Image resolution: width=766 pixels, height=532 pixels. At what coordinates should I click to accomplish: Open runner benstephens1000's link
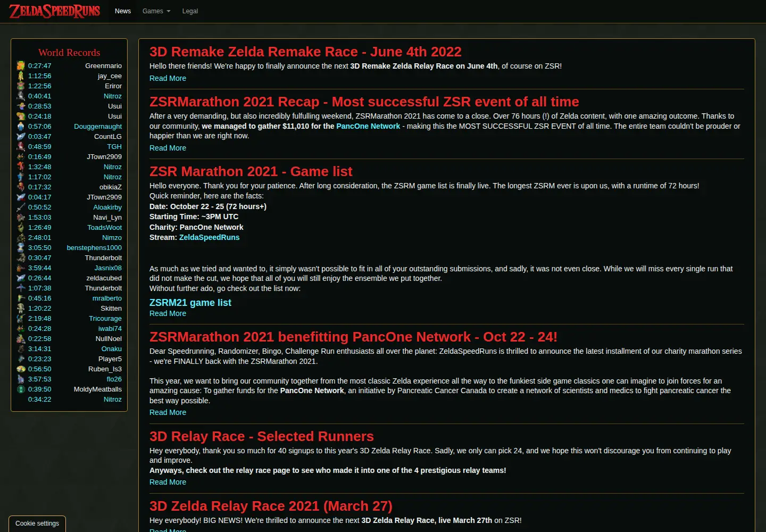(94, 248)
